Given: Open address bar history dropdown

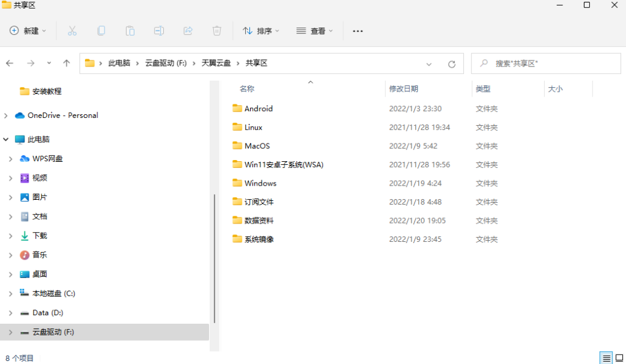Looking at the screenshot, I should click(429, 64).
